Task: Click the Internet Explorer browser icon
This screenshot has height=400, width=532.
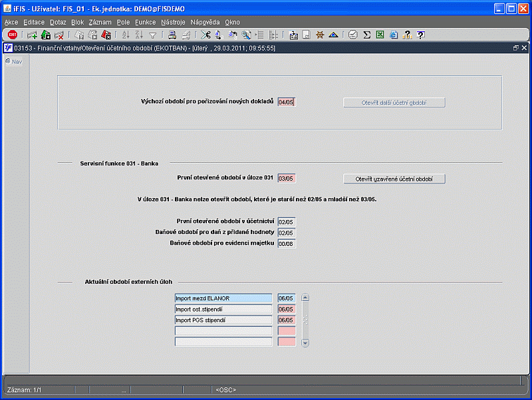Action: (x=394, y=35)
